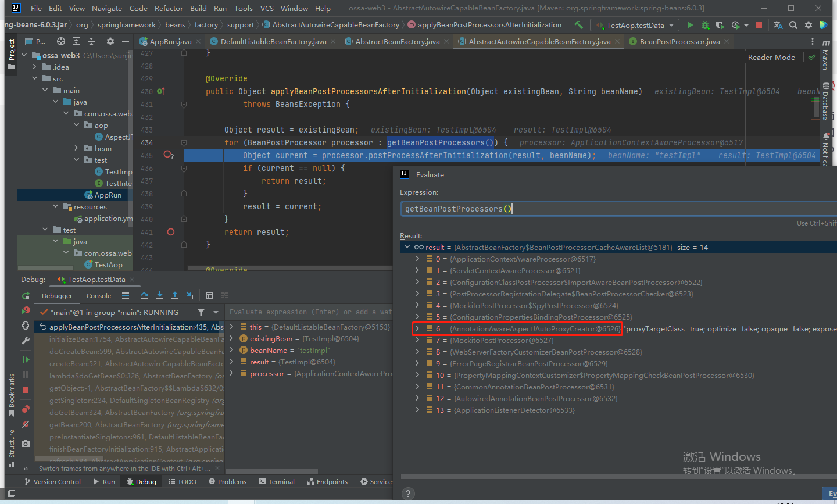Viewport: 837px width, 504px height.
Task: Click the Evaluate expression input field
Action: pos(618,209)
